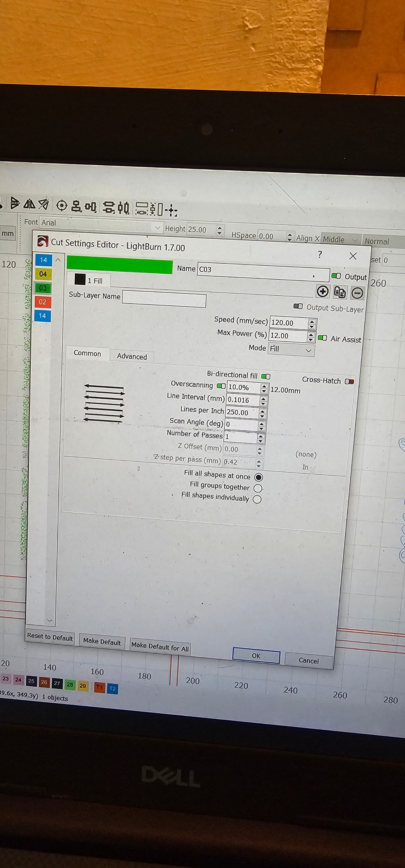Toggle the Bi-directional fill switch

[266, 376]
